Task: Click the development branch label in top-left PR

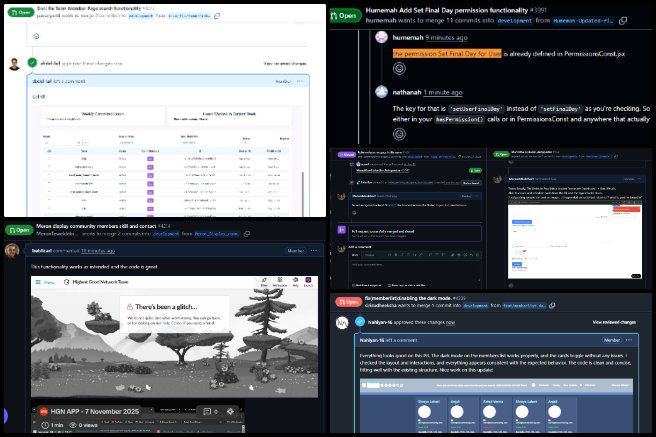Action: click(141, 16)
